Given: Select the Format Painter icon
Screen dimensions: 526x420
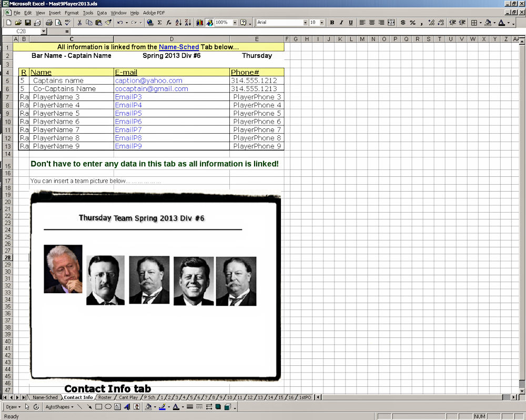Looking at the screenshot, I should pos(107,23).
